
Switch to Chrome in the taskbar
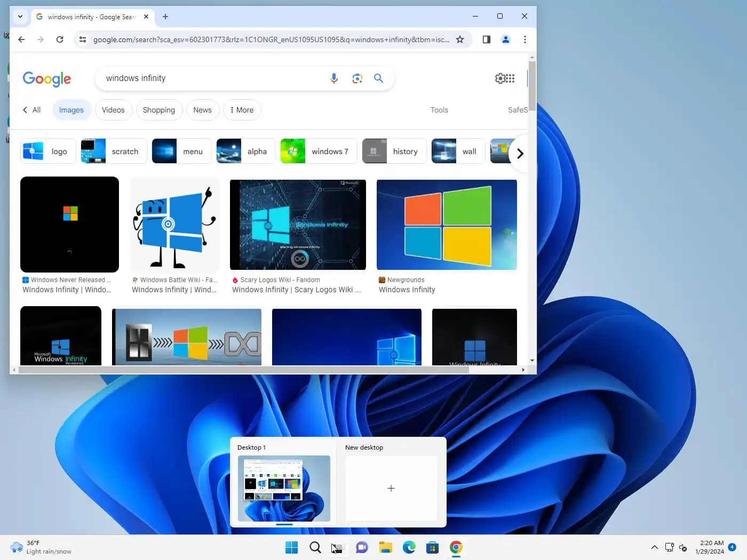456,547
